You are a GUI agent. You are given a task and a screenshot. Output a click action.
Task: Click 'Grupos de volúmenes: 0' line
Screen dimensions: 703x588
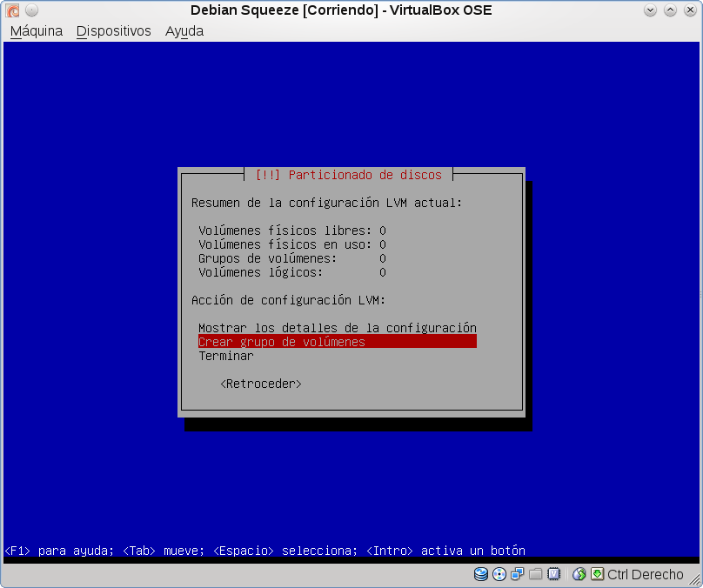coord(292,258)
